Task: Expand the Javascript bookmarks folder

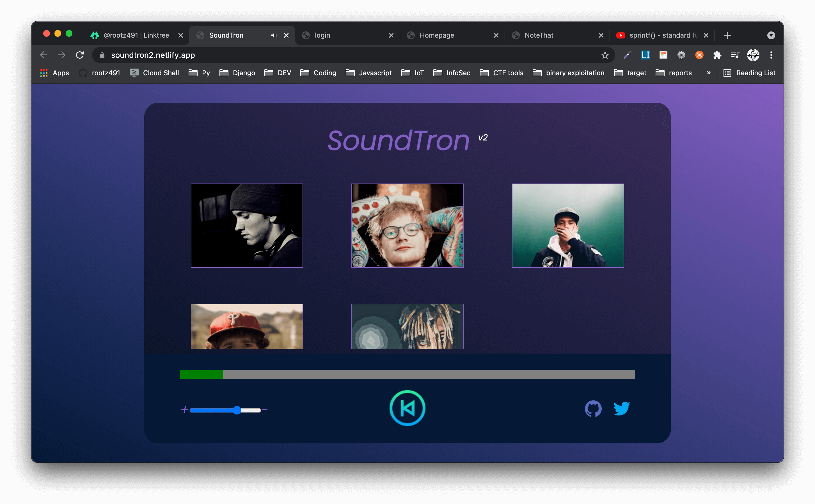Action: [368, 73]
